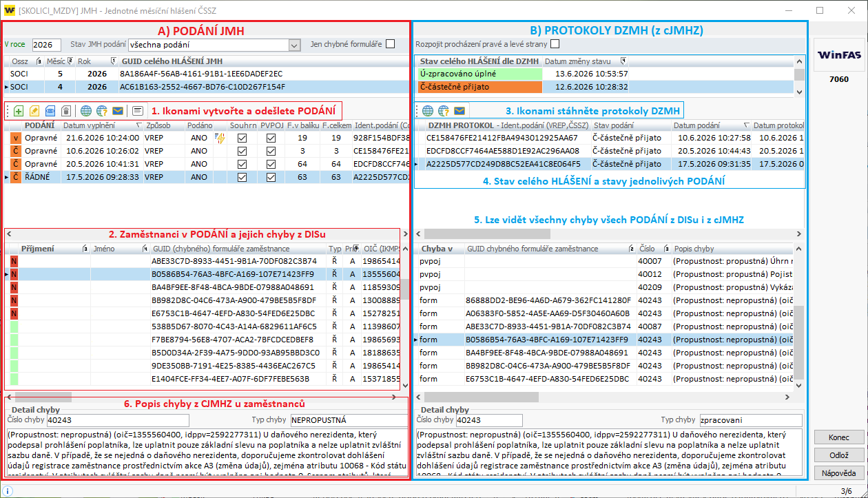Select protocol CE158476FE21412FBA4943012925AA67
This screenshot has width=868, height=498.
[610, 138]
